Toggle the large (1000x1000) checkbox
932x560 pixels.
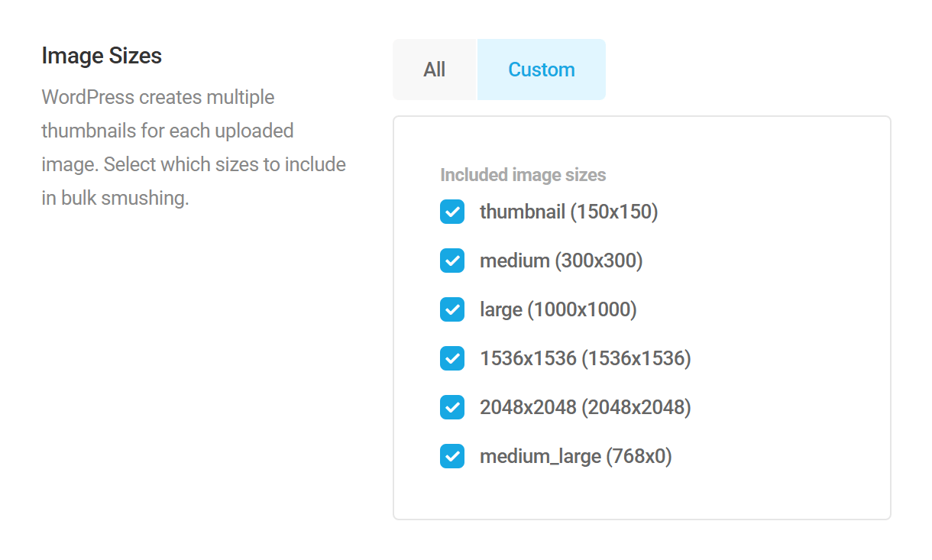(452, 309)
